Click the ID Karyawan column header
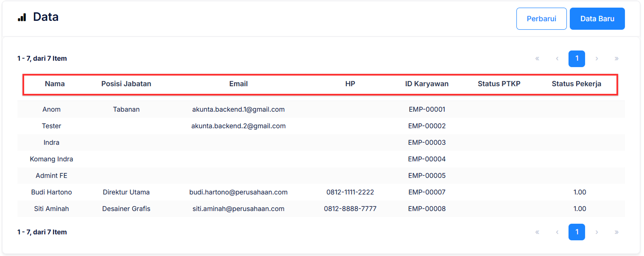The image size is (644, 256). (427, 84)
